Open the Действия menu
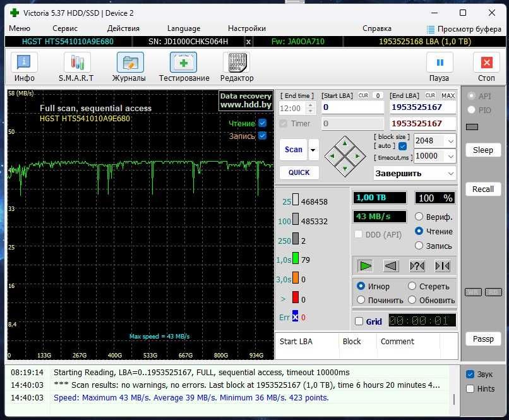Screen dimensions: 509x420 pyautogui.click(x=123, y=28)
